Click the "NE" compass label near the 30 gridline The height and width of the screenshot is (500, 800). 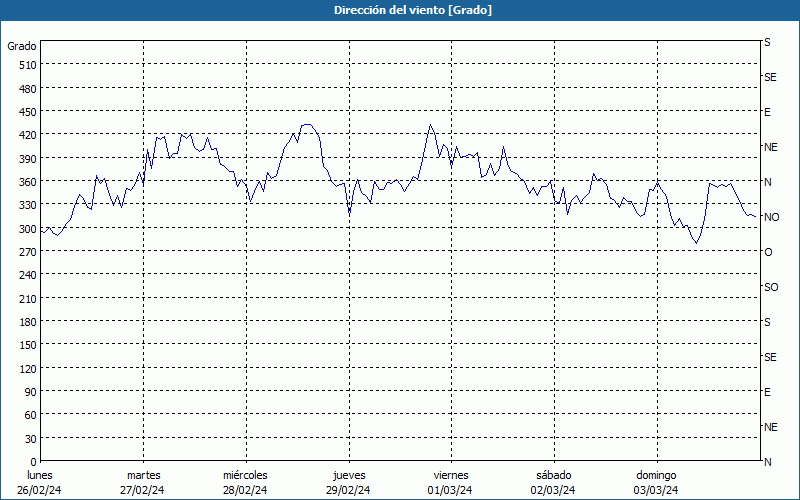pos(771,427)
